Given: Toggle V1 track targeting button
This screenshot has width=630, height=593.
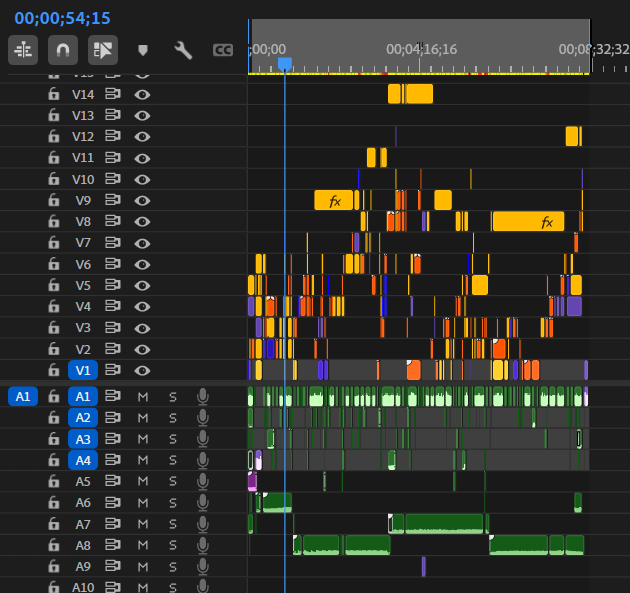Looking at the screenshot, I should [x=83, y=370].
